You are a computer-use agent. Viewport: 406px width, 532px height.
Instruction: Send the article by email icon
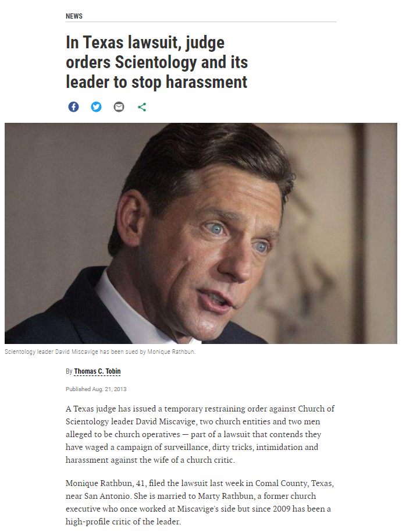click(119, 107)
